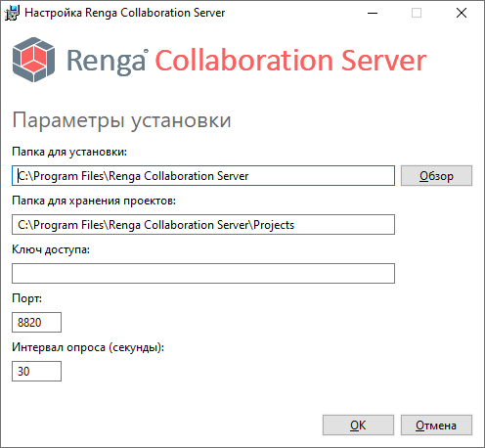The width and height of the screenshot is (485, 448).
Task: Click the Интервал опроса (секунды) label
Action: (x=88, y=347)
